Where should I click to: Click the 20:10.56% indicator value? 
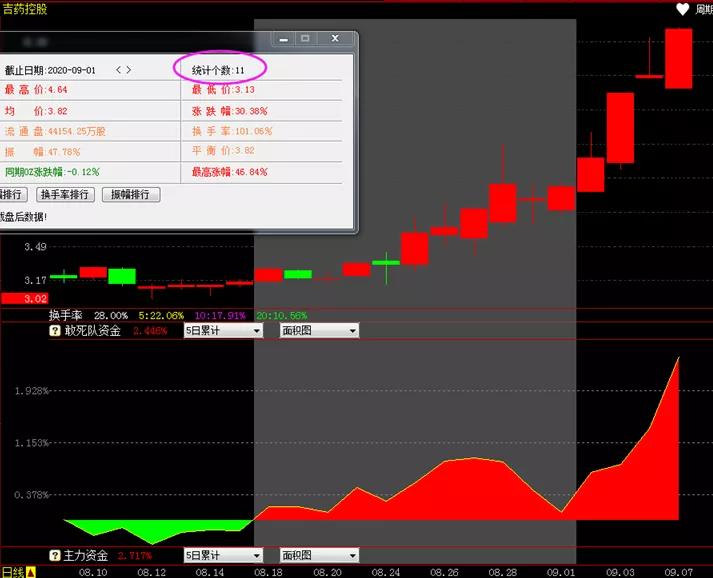pyautogui.click(x=281, y=316)
